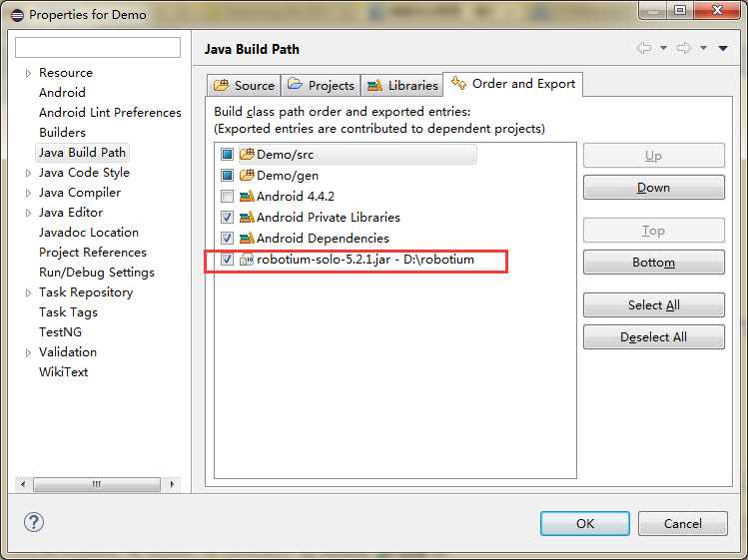This screenshot has width=748, height=560.
Task: Switch to the Projects tab
Action: 321,86
